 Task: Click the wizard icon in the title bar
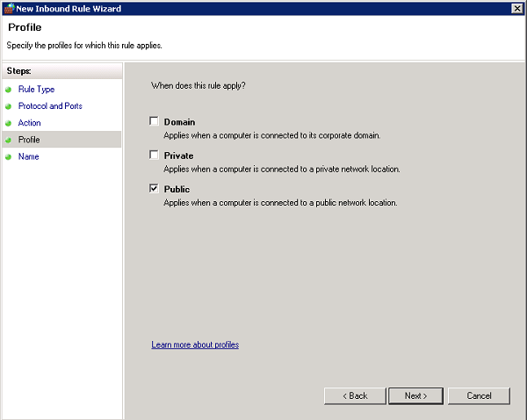9,8
